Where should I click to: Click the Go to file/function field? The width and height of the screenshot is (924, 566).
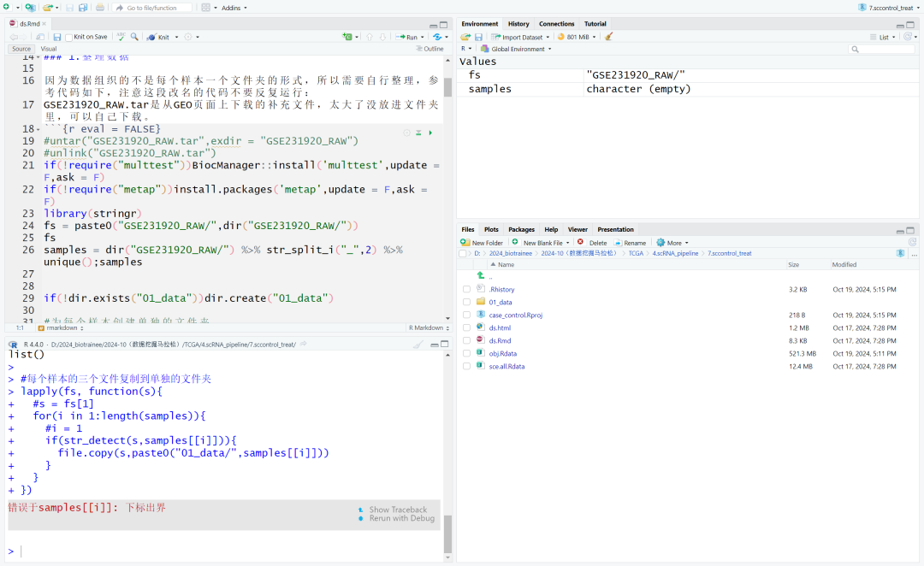coord(153,8)
